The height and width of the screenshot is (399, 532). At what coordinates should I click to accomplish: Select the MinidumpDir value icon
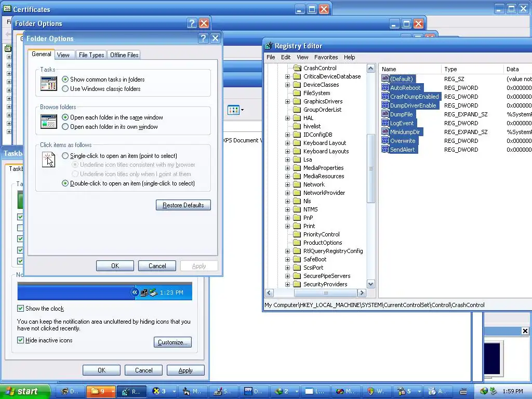point(385,131)
